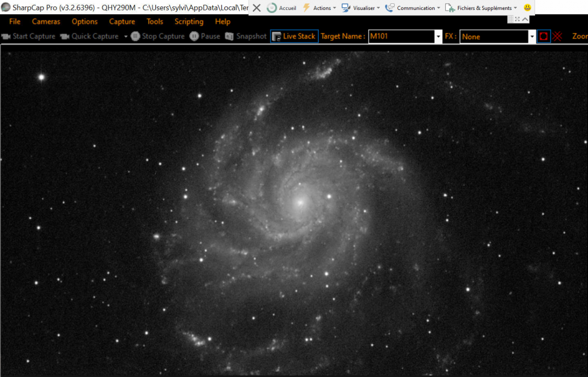Click the grid grip icon below remote toolbar
588x377 pixels.
pyautogui.click(x=510, y=19)
